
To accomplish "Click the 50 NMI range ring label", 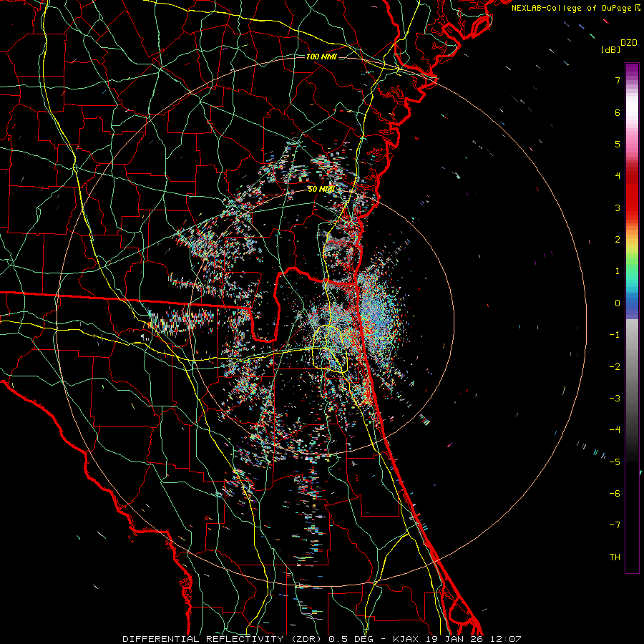I will click(x=321, y=189).
